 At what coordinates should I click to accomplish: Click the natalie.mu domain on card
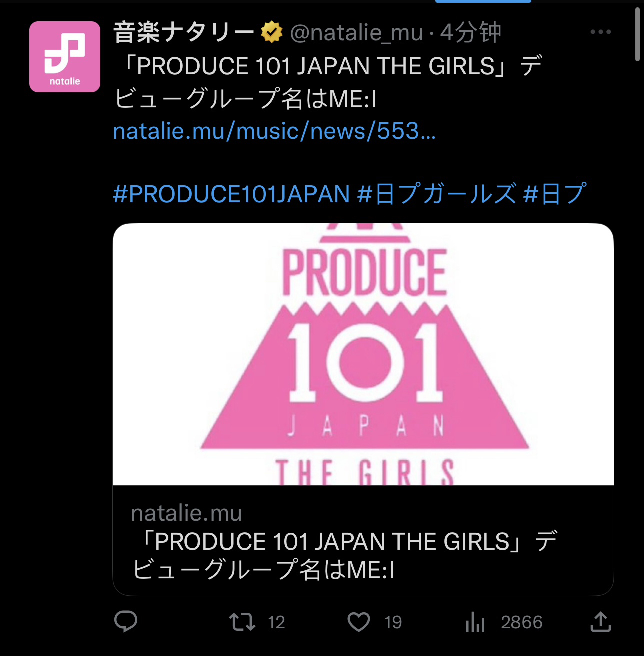[x=186, y=513]
